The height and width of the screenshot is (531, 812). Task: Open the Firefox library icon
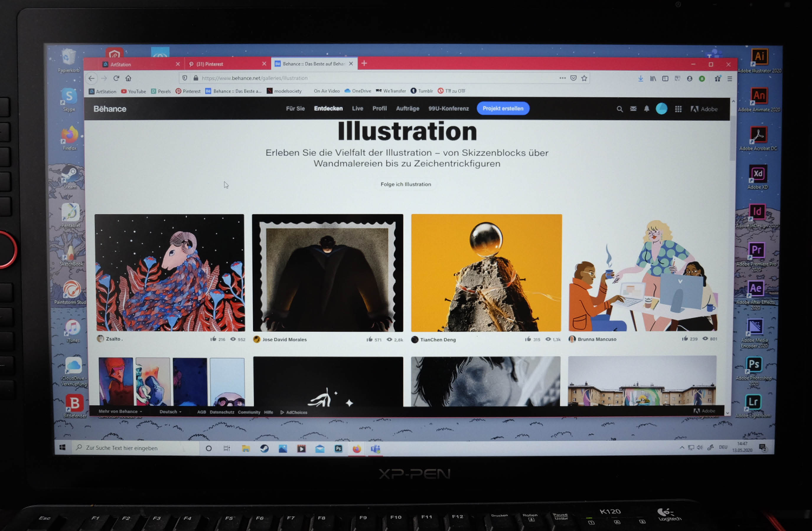pyautogui.click(x=653, y=79)
